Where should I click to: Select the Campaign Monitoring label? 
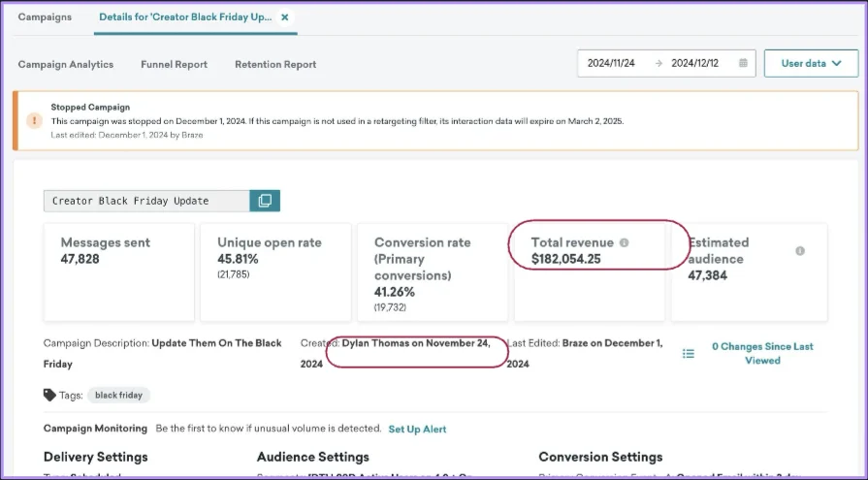pos(95,429)
